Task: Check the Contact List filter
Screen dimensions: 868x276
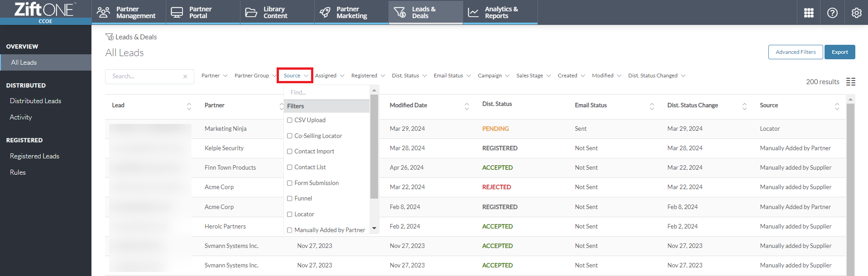Action: [290, 167]
